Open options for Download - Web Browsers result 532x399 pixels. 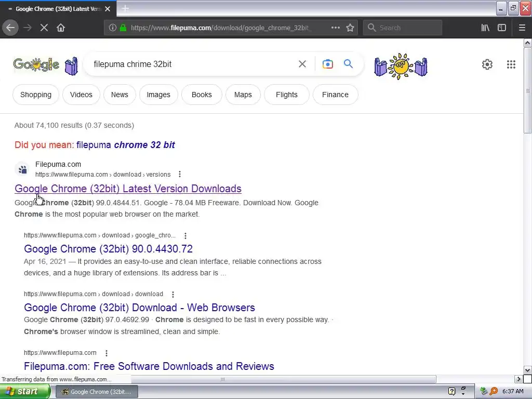pyautogui.click(x=172, y=294)
